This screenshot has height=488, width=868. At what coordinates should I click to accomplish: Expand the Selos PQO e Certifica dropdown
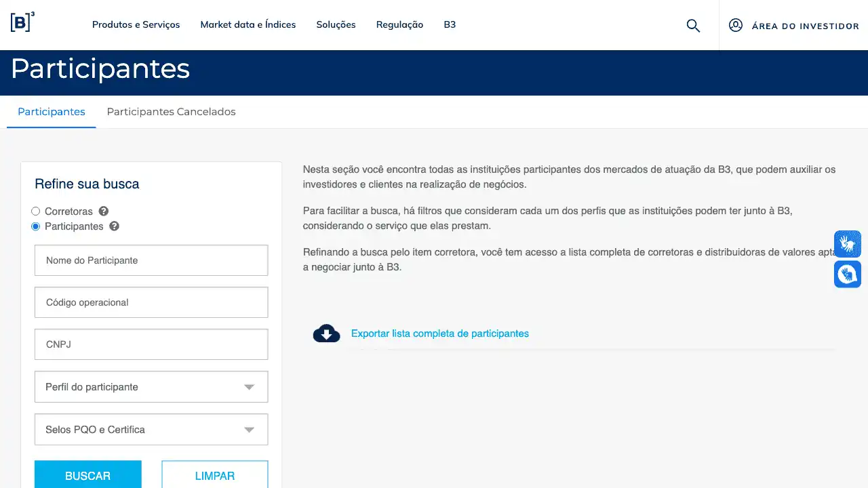tap(151, 430)
